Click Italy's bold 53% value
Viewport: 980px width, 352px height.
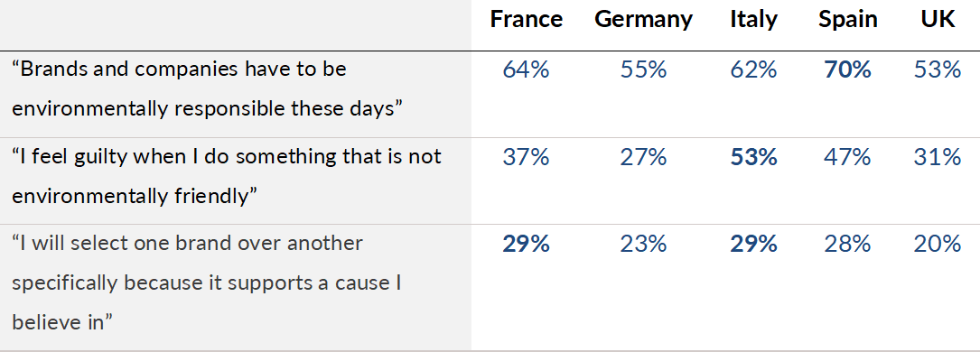(x=754, y=157)
